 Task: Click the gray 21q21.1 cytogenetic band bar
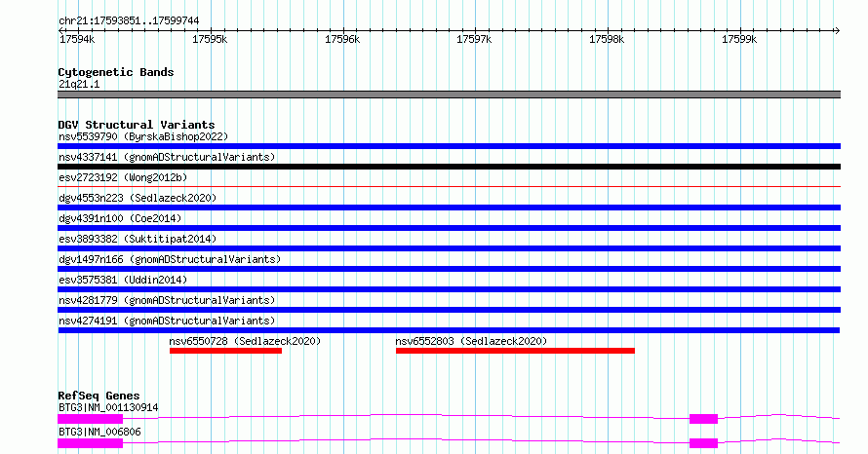(449, 95)
